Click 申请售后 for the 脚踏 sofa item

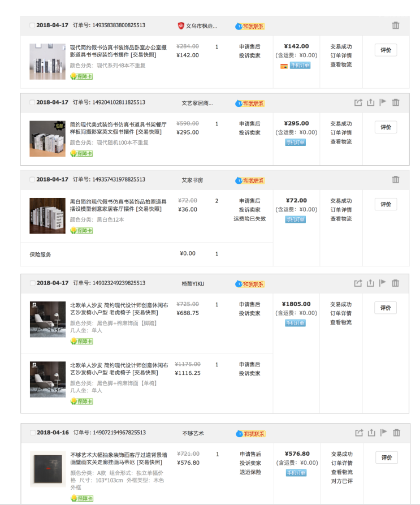[249, 304]
